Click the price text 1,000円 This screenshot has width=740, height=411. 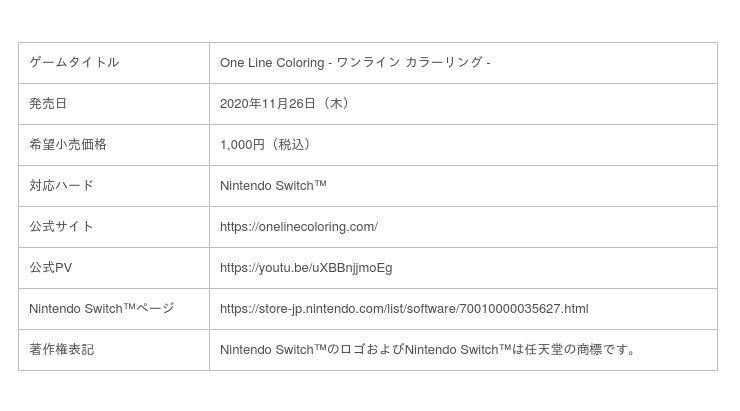pyautogui.click(x=241, y=145)
